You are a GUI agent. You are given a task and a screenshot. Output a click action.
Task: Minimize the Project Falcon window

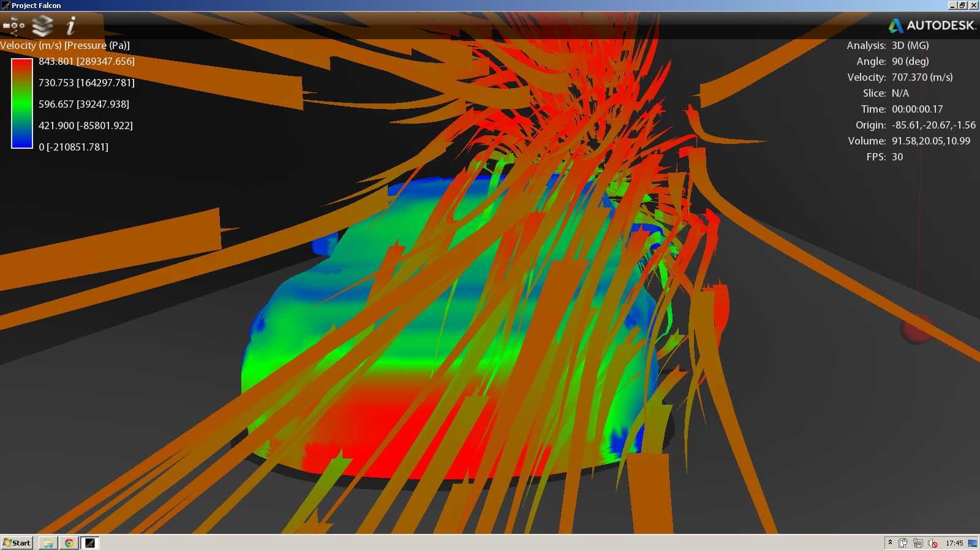tap(952, 6)
